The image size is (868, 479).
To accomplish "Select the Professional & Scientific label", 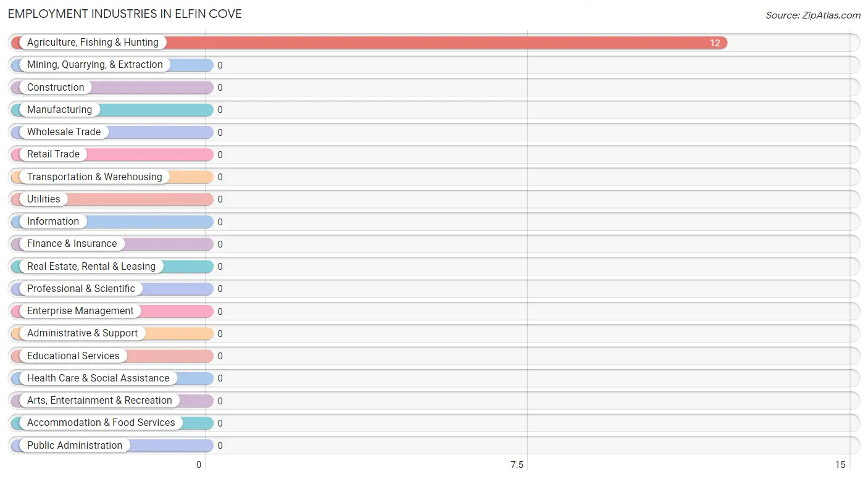I will click(x=81, y=289).
